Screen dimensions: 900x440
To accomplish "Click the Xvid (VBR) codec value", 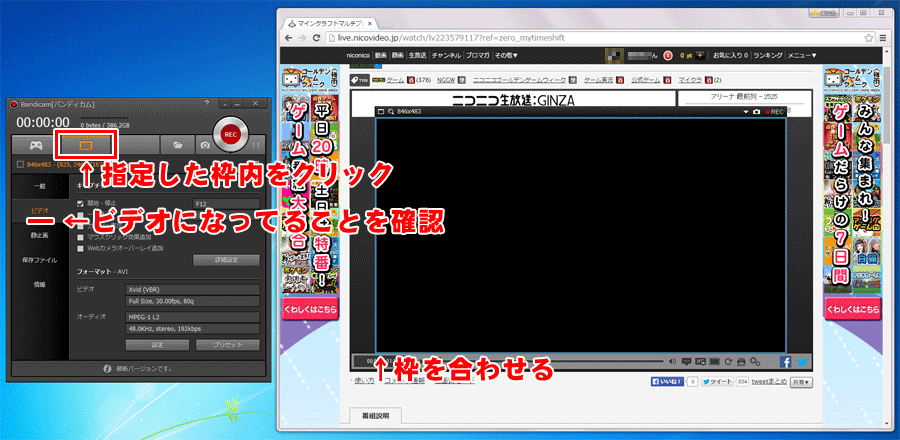I will tap(193, 290).
